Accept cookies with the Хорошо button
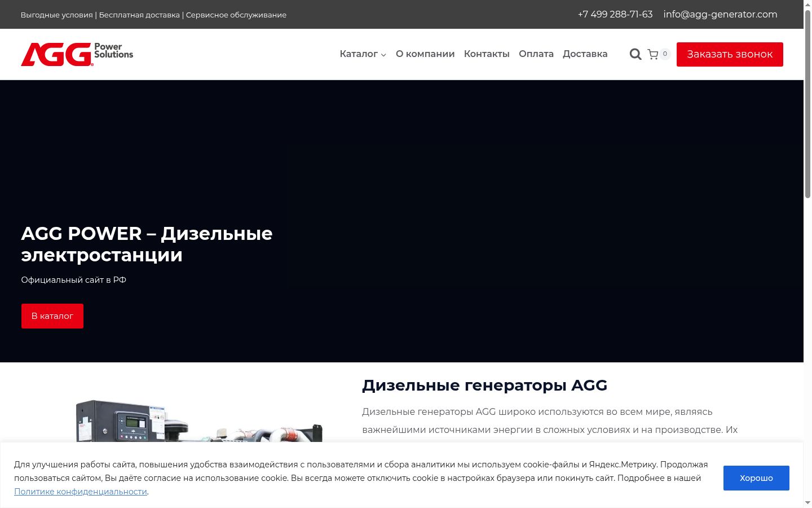Screen dimensions: 812x508 (x=756, y=478)
